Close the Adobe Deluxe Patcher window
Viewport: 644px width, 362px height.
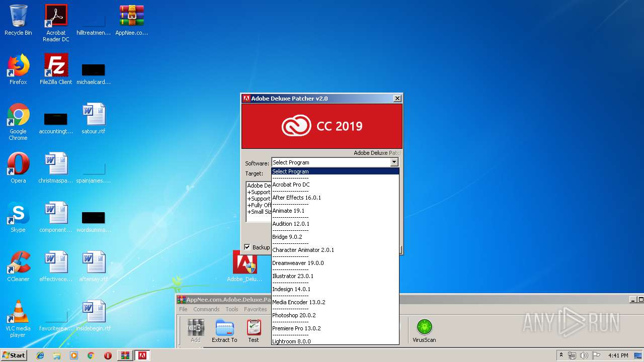click(x=397, y=99)
